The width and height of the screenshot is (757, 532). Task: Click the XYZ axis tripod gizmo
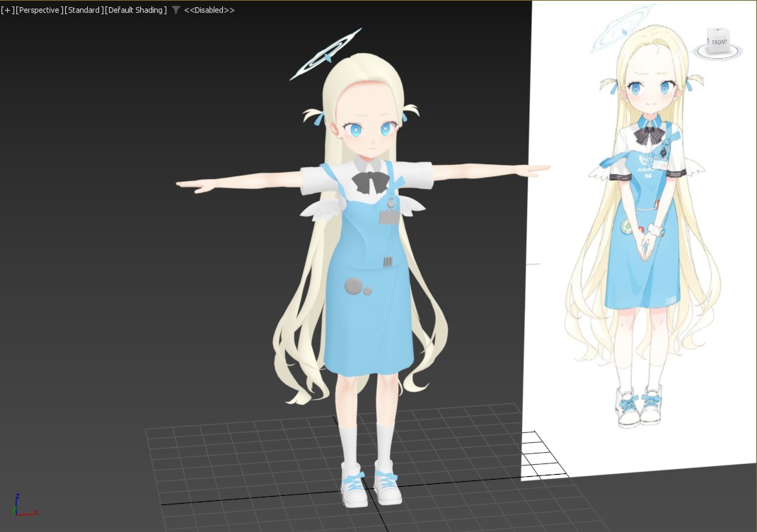[x=23, y=505]
